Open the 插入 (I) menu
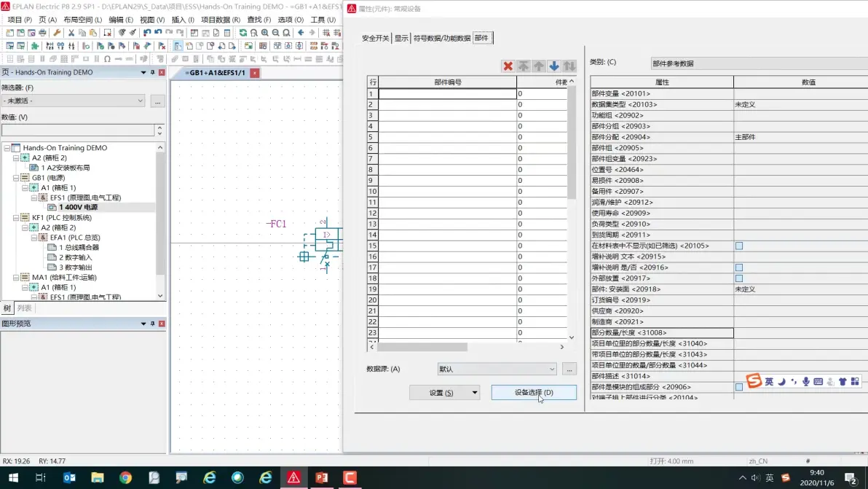Screen dimensions: 868x489 pos(183,20)
